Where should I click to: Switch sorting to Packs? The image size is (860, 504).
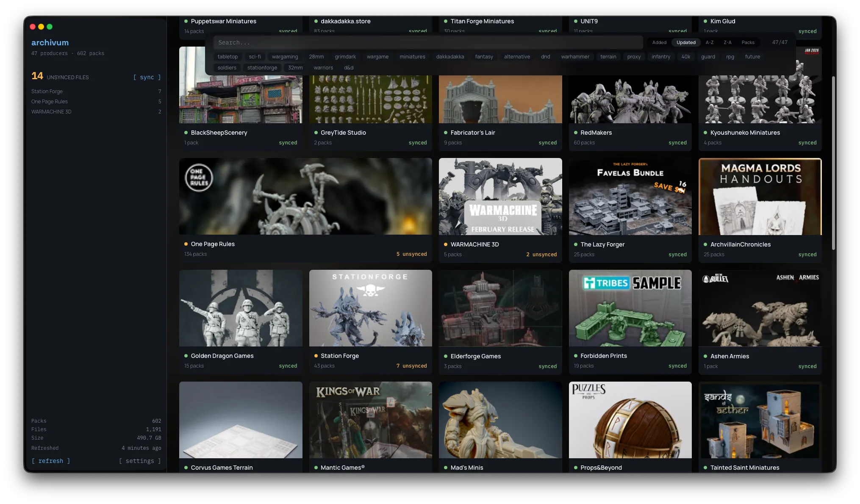[x=748, y=42]
